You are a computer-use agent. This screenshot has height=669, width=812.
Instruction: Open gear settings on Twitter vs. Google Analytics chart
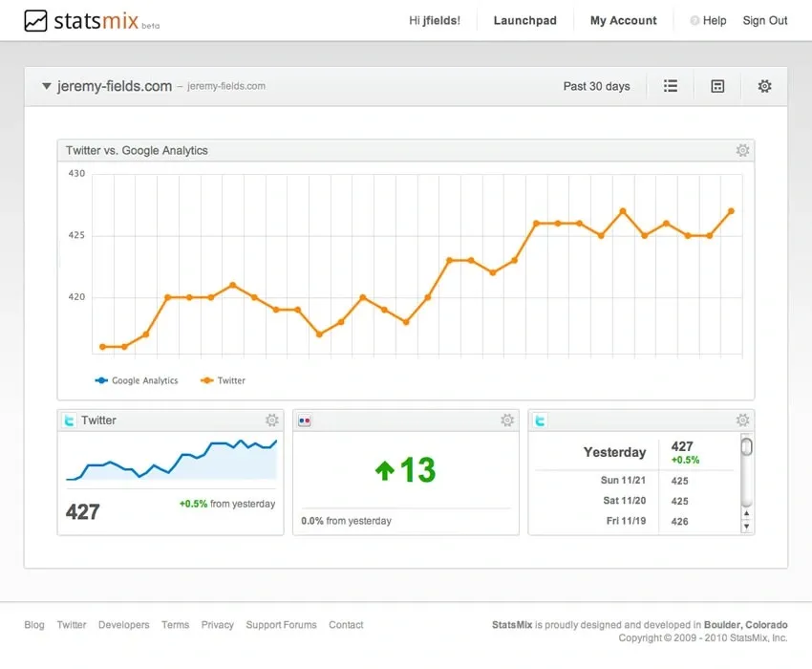point(742,151)
